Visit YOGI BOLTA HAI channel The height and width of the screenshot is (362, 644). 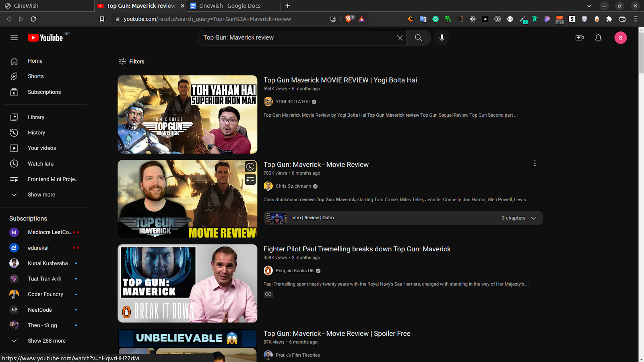tap(293, 102)
